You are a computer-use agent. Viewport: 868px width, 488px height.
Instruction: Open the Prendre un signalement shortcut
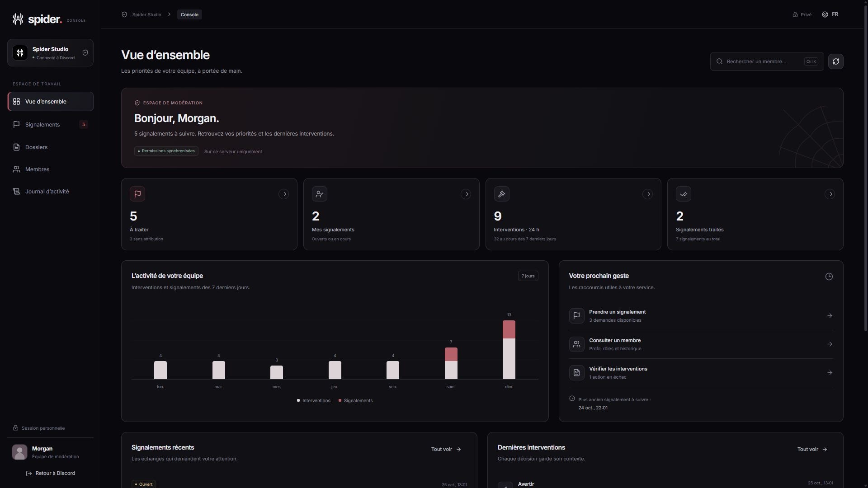(x=701, y=316)
